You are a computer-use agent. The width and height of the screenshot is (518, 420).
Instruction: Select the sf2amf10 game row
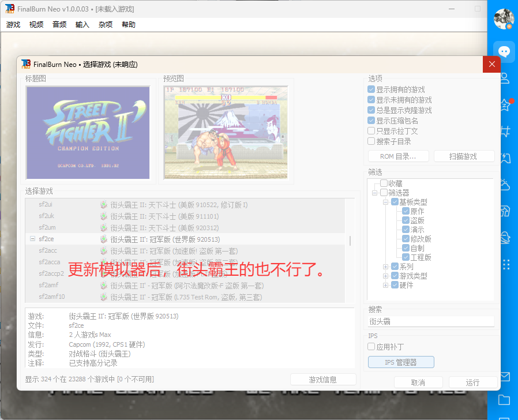pyautogui.click(x=185, y=297)
